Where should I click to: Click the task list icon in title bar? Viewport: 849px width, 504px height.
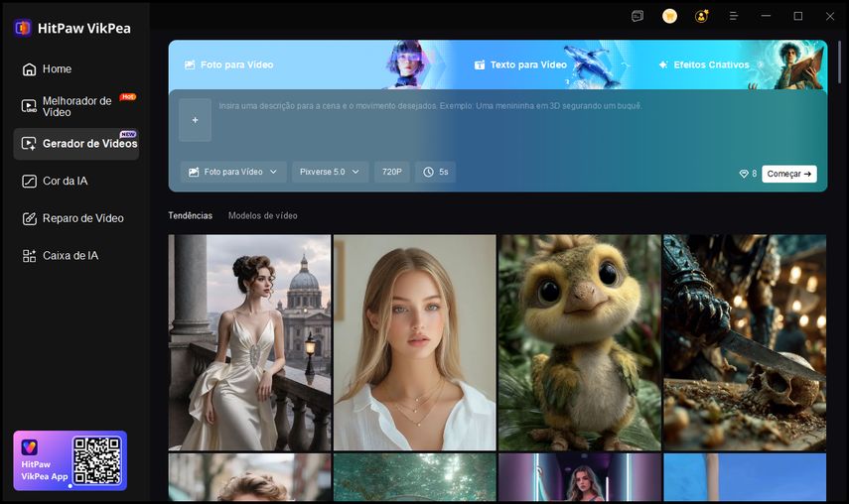click(637, 16)
